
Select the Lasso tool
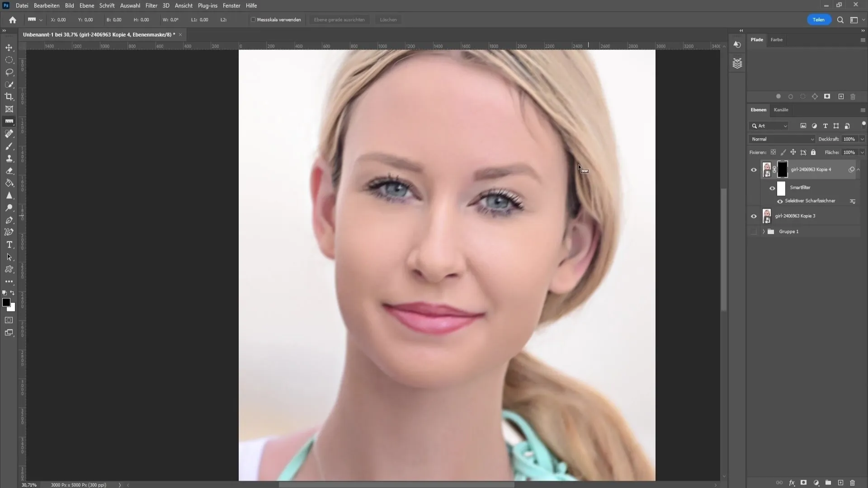[9, 72]
